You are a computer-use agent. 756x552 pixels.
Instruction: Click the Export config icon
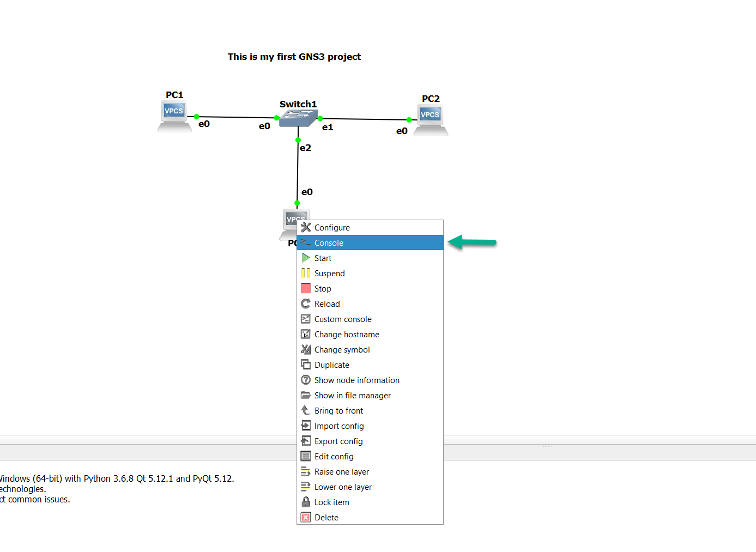click(x=306, y=441)
